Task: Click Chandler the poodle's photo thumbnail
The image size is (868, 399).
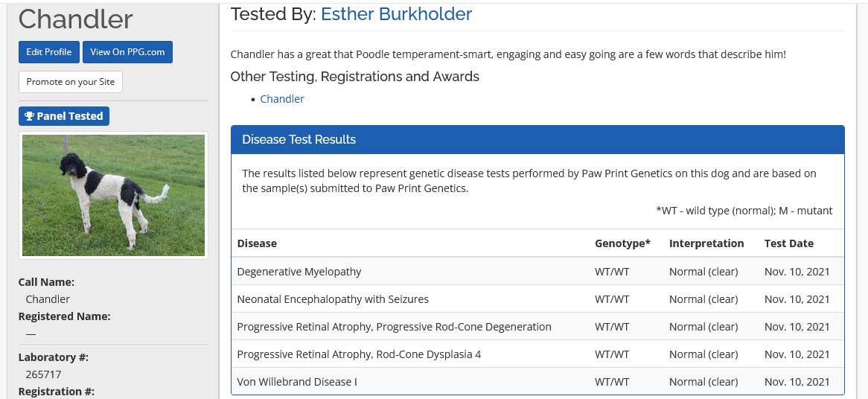Action: (113, 195)
